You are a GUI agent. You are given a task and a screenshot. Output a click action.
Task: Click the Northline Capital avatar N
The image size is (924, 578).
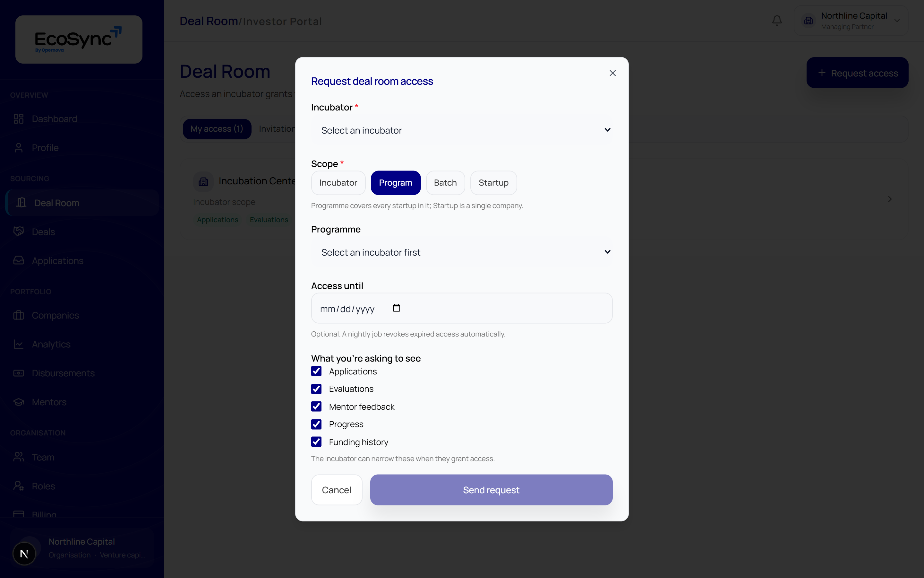[24, 553]
